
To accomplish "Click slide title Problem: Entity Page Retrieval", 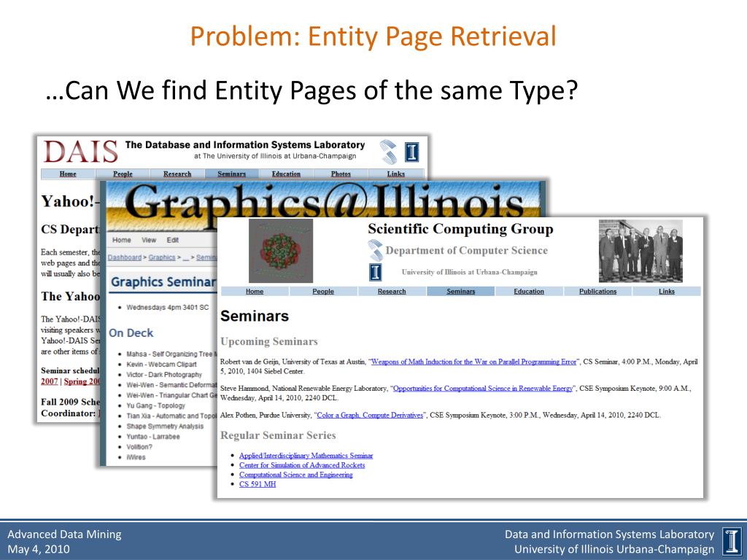I will [373, 36].
